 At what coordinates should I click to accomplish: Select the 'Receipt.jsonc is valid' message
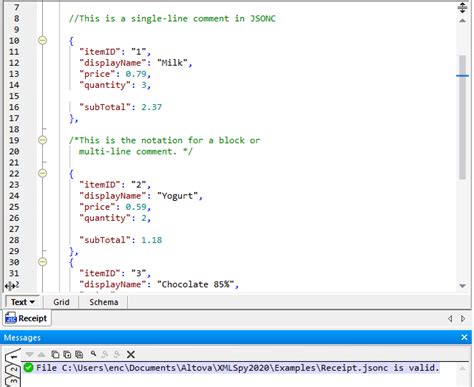(x=238, y=368)
